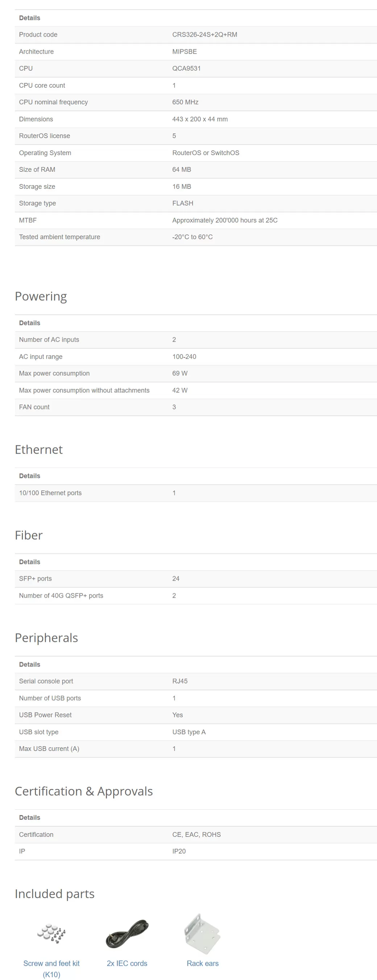Select the product code CRS326-24S+2Q+RM value
Screen dimensions: 377x980
point(205,35)
